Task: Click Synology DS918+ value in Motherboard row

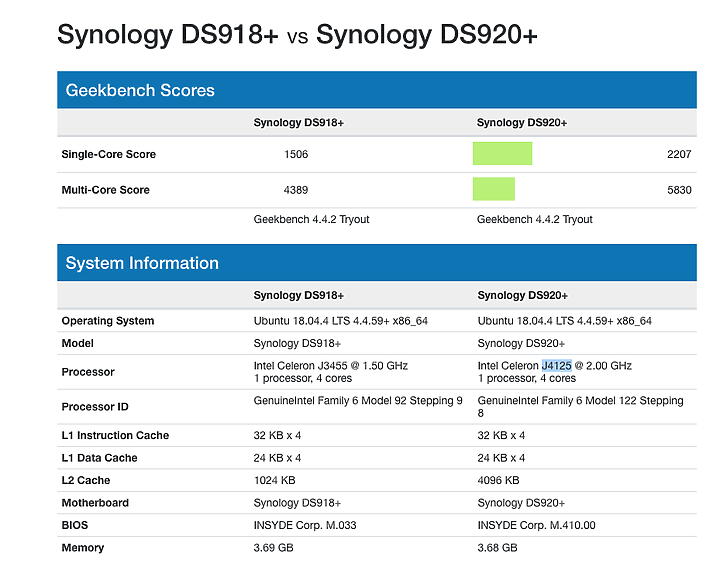Action: pos(297,503)
